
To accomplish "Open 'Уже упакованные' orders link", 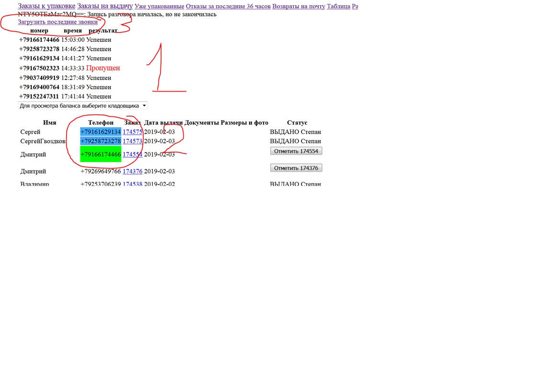I will (159, 6).
